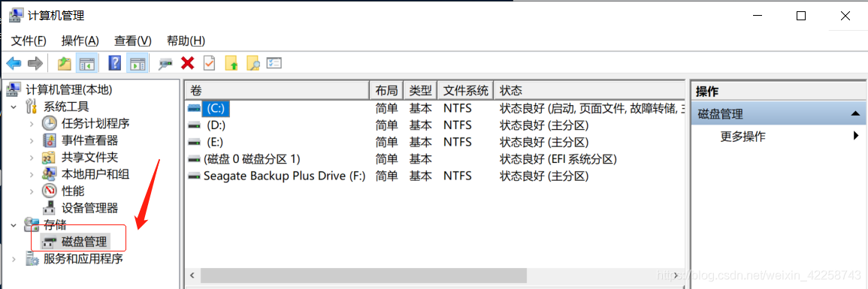This screenshot has height=289, width=868.
Task: Toggle the show/hide action pane icon
Action: [138, 64]
